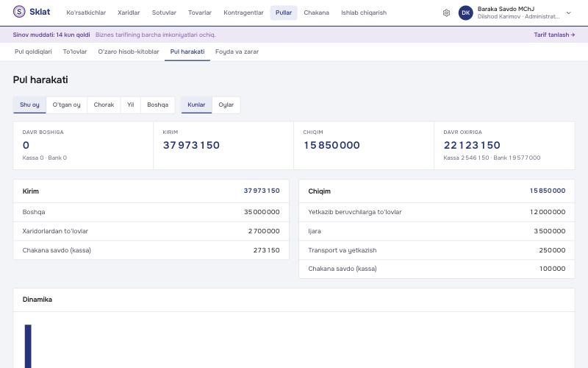
Task: Expand the account dropdown chevron
Action: 568,13
